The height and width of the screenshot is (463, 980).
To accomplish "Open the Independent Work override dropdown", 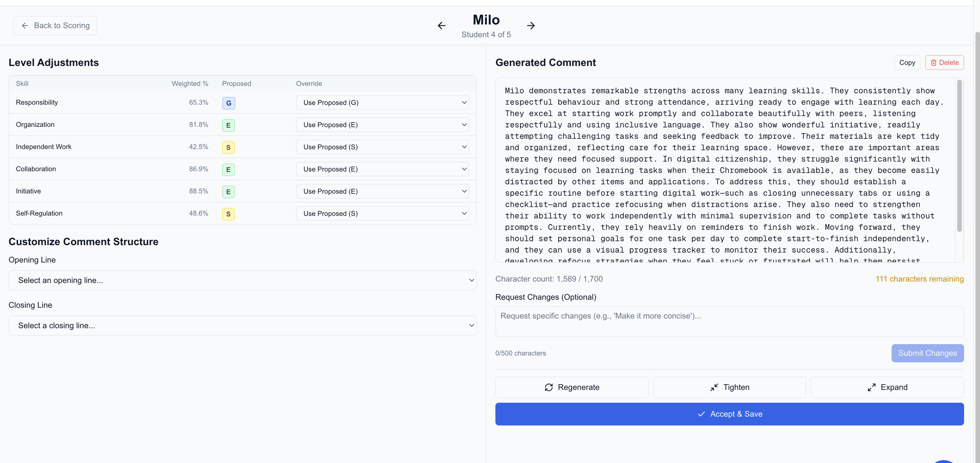I will [382, 147].
